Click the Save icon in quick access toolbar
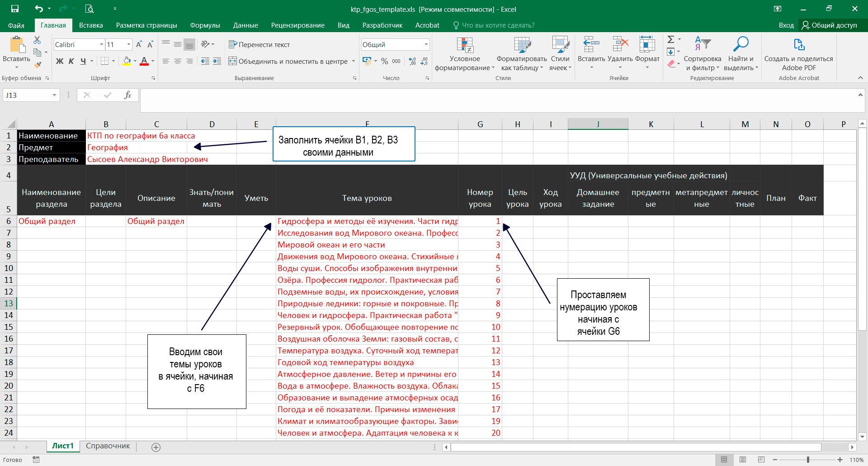This screenshot has width=868, height=466. coord(15,9)
